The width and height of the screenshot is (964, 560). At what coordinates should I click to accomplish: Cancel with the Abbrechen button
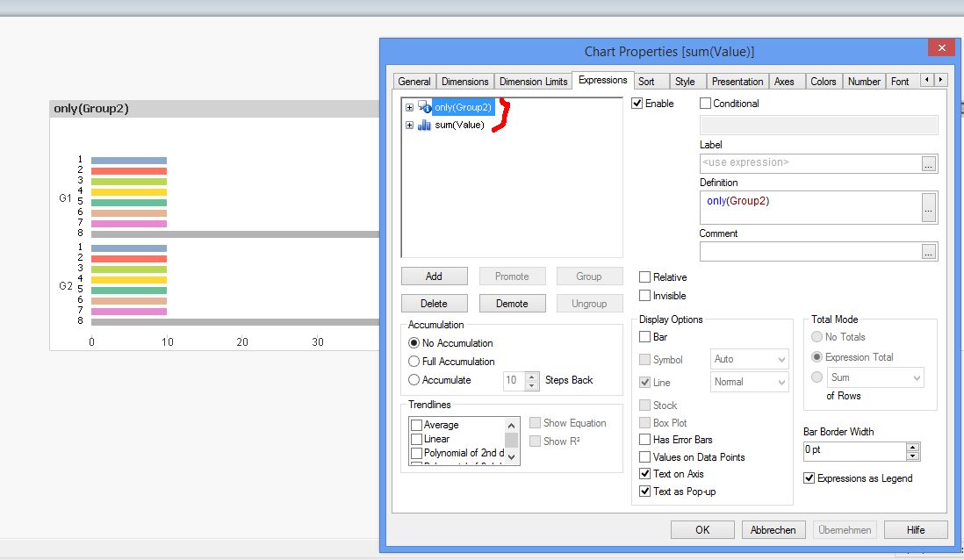point(773,530)
